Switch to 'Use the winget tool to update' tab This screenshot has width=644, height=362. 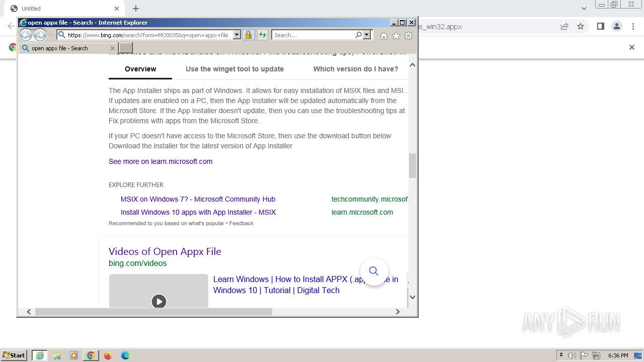(234, 69)
